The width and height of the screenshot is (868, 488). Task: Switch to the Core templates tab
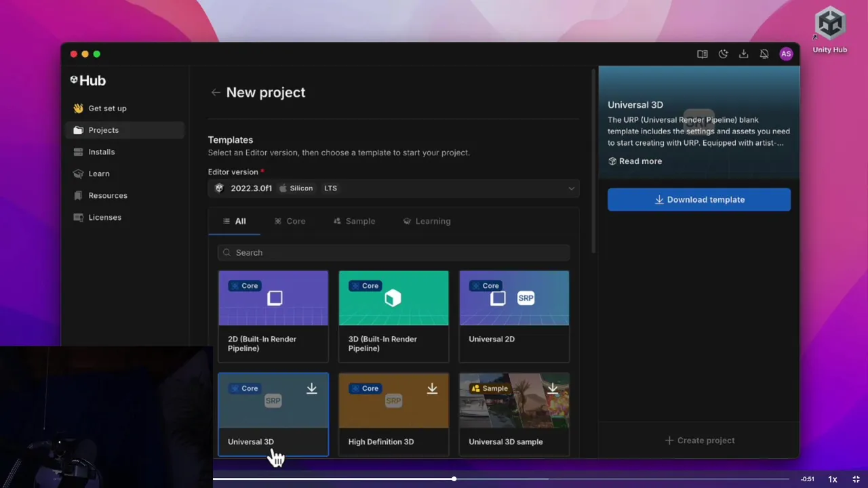point(290,221)
